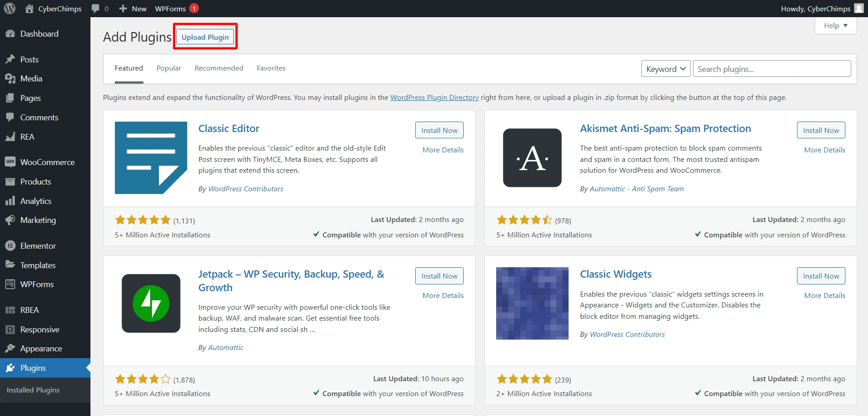Install the Jetpack plugin
Viewport: 868px width, 416px height.
coord(439,276)
